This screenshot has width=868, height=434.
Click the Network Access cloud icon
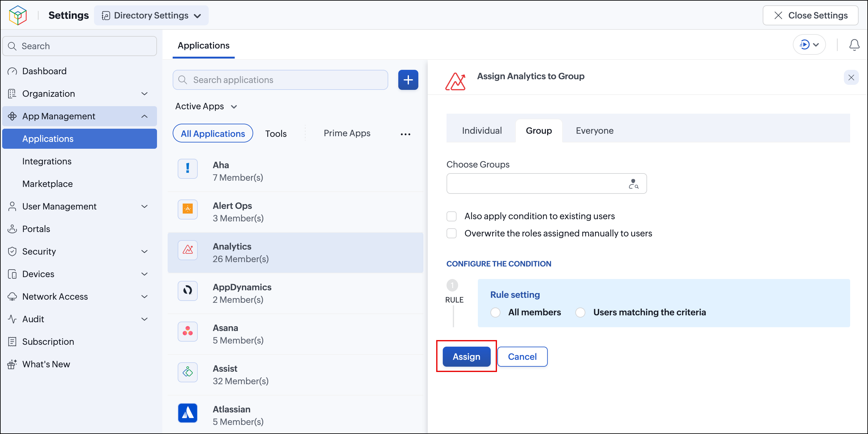[x=12, y=297]
